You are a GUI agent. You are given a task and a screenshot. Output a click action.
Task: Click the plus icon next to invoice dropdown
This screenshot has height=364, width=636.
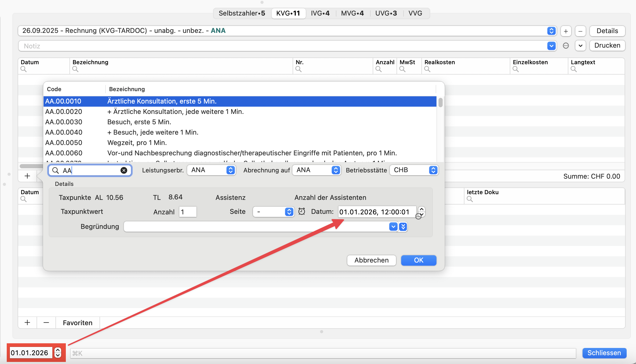coord(566,31)
